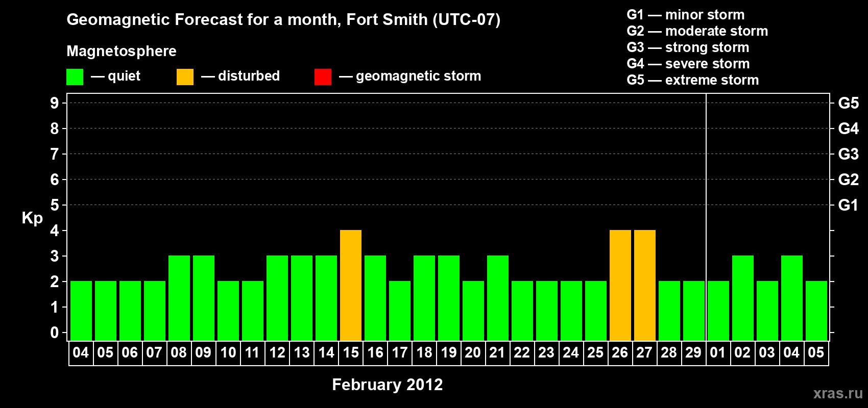Click the date label 07
This screenshot has height=408, width=868.
click(155, 353)
